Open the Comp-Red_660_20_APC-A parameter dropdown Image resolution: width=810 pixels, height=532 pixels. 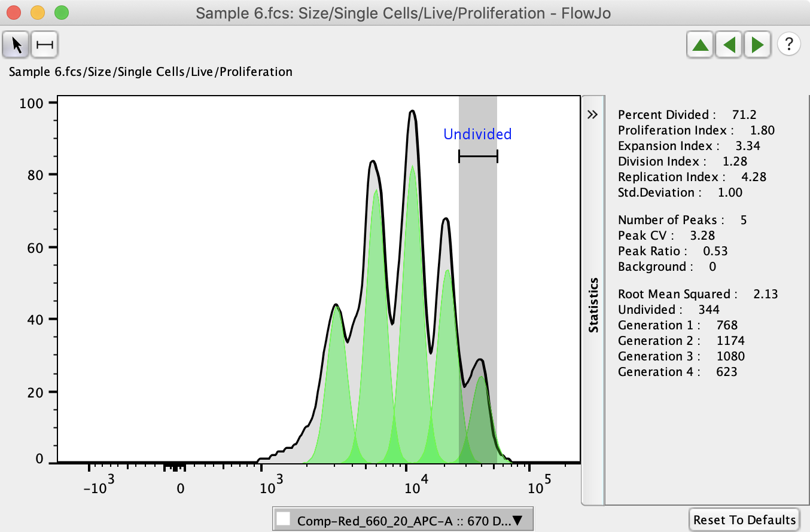(x=402, y=520)
